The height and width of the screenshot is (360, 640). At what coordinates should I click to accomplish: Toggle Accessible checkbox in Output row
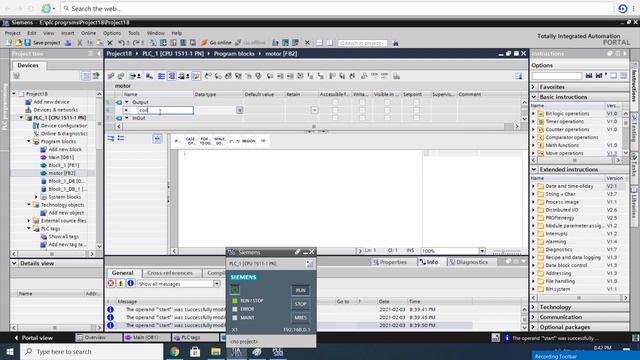coord(335,102)
